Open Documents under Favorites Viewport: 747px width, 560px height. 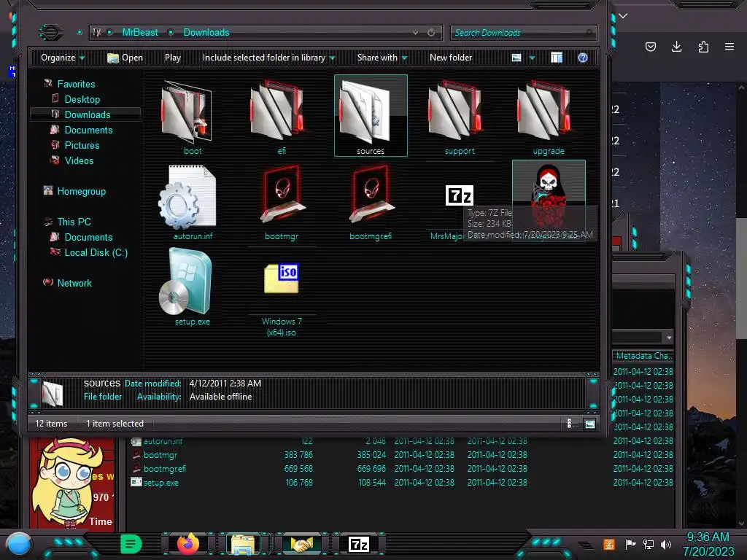(88, 130)
